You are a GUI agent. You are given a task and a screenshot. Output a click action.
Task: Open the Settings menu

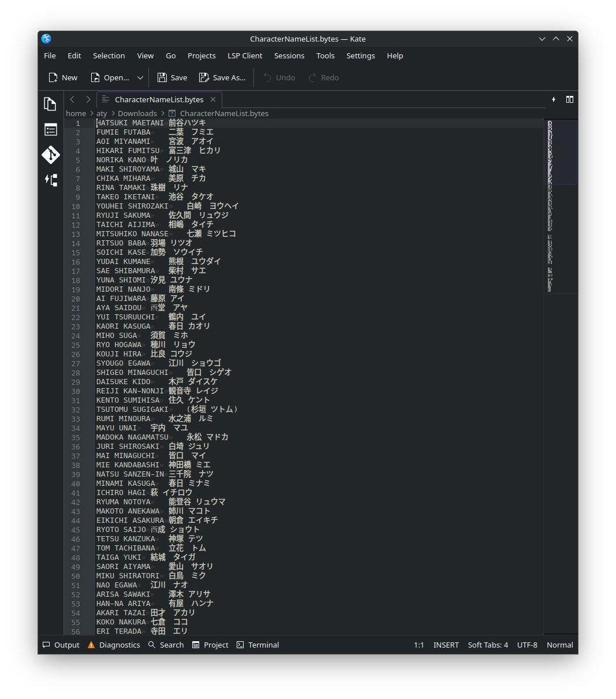pos(361,55)
